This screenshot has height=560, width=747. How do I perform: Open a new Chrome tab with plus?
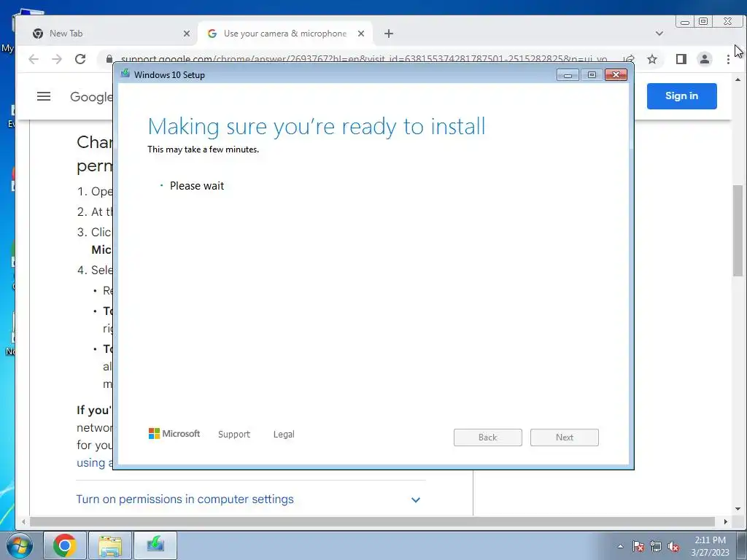[x=389, y=34]
